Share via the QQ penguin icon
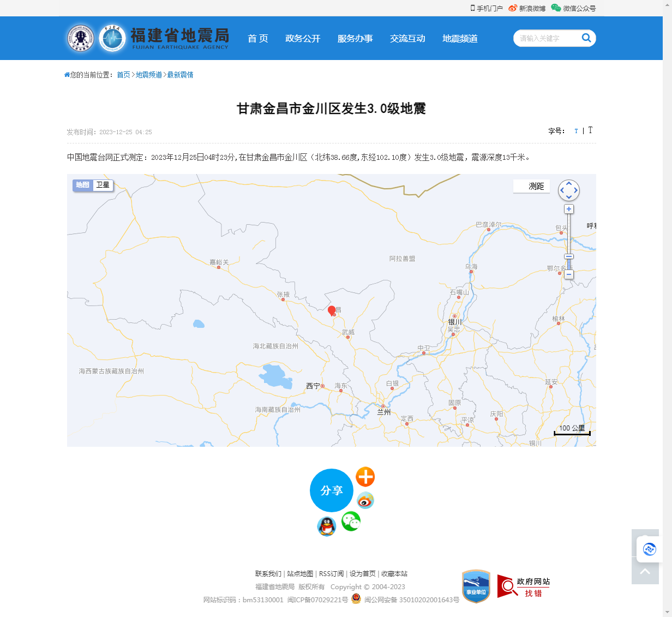Screen dimensions: 672x617 [327, 526]
